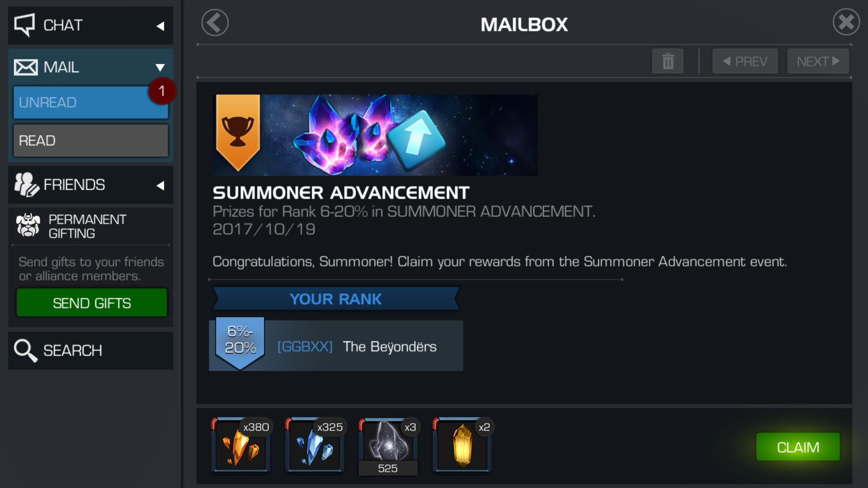Open the [GGBXX] alliance link
This screenshot has width=868, height=488.
click(304, 346)
